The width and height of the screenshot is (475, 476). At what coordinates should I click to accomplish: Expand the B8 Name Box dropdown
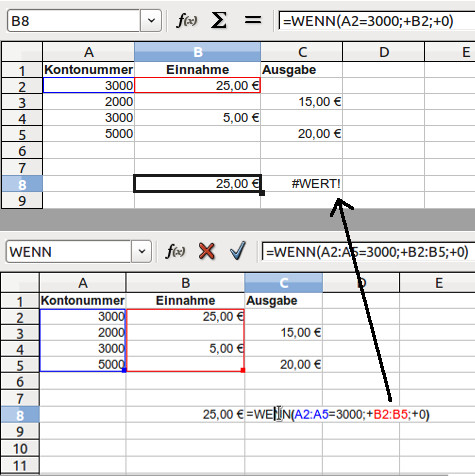(x=151, y=21)
